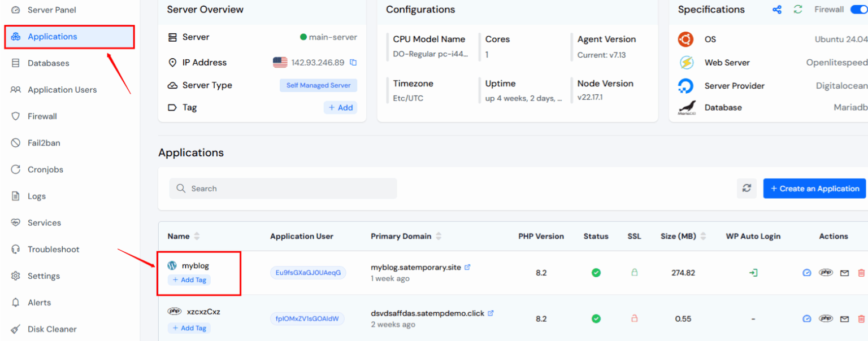Sort by Primary Domain column
The image size is (868, 341).
click(439, 237)
